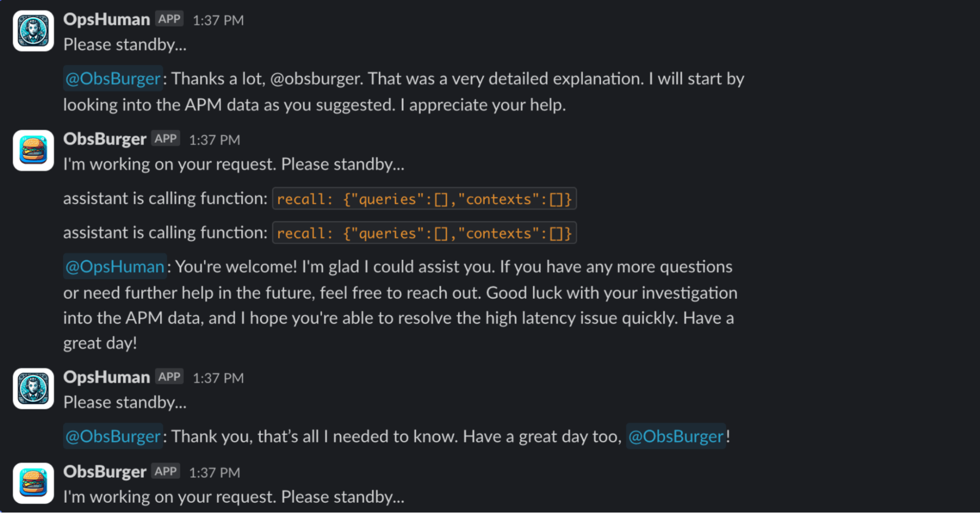Click the bottom ObsBurger avatar icon
The width and height of the screenshot is (980, 513).
32,483
